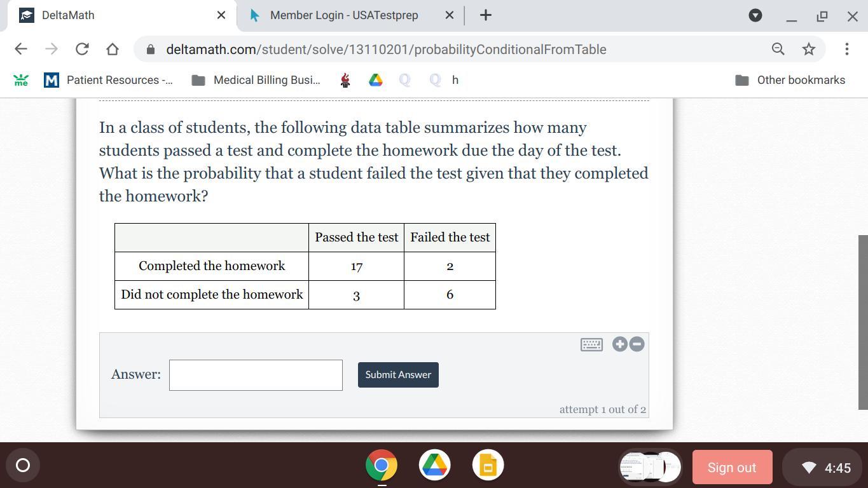This screenshot has width=868, height=488.
Task: Close the DeltaMath tab
Action: point(221,15)
